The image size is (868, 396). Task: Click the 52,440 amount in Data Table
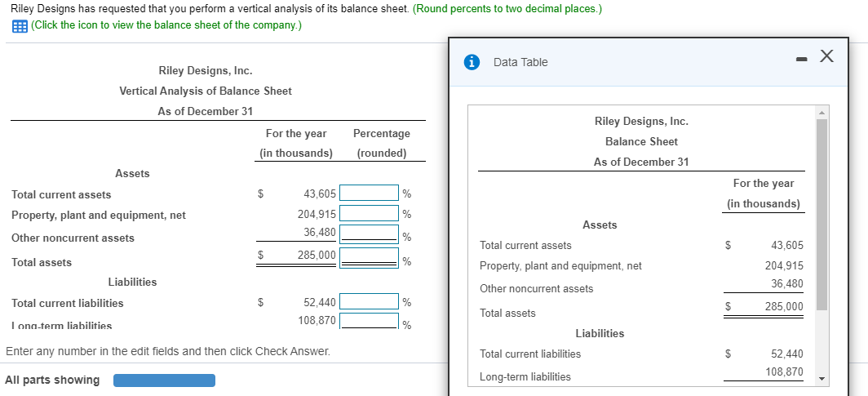coord(786,354)
